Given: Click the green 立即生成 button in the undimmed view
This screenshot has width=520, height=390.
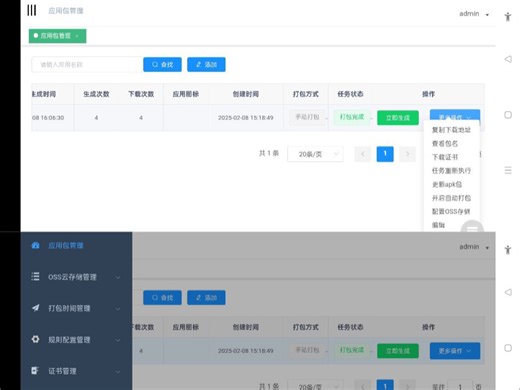Looking at the screenshot, I should (398, 118).
